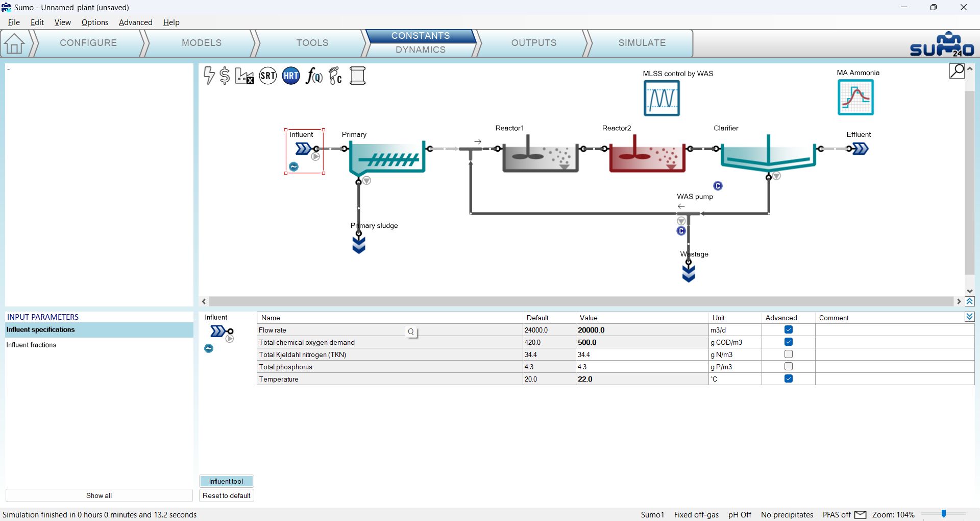This screenshot has height=521, width=980.
Task: Select the Primary sludge outlet
Action: [x=359, y=244]
